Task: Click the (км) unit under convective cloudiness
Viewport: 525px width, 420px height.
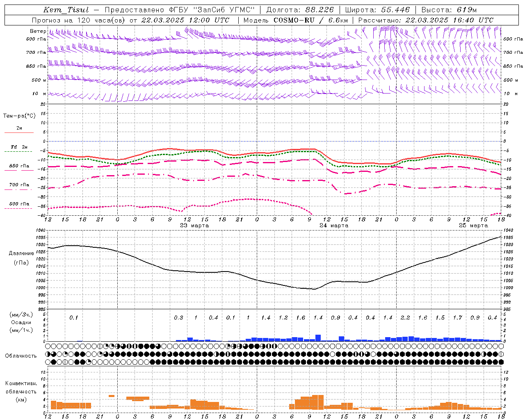Action: (x=21, y=399)
